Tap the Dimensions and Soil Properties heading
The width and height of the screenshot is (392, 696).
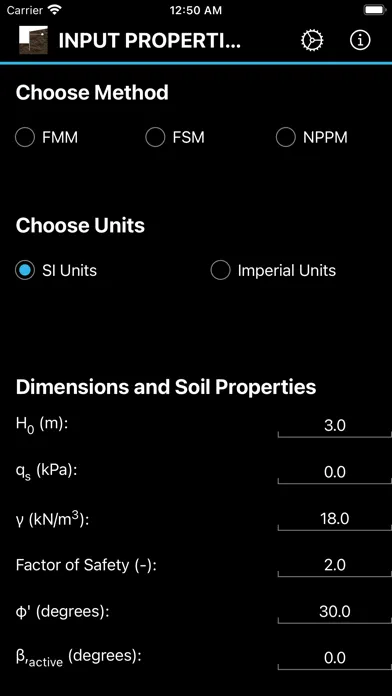[166, 387]
